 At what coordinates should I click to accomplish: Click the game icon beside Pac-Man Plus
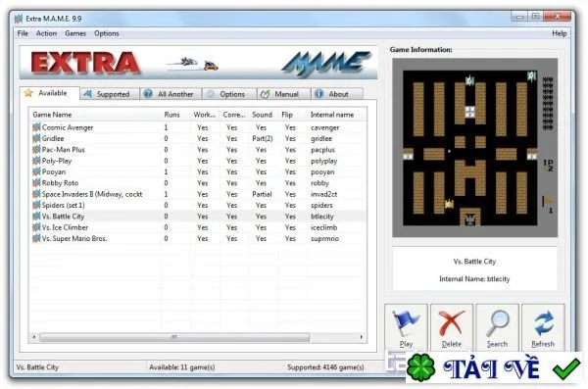(36, 150)
